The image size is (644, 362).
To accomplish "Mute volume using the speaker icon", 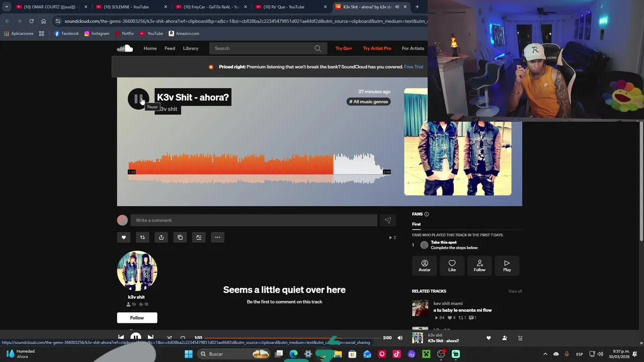I will (x=400, y=338).
